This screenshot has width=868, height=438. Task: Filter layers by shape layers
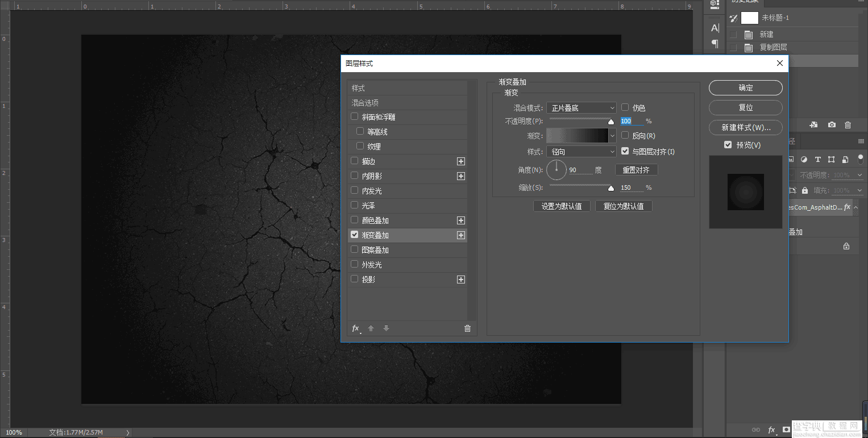(x=832, y=160)
